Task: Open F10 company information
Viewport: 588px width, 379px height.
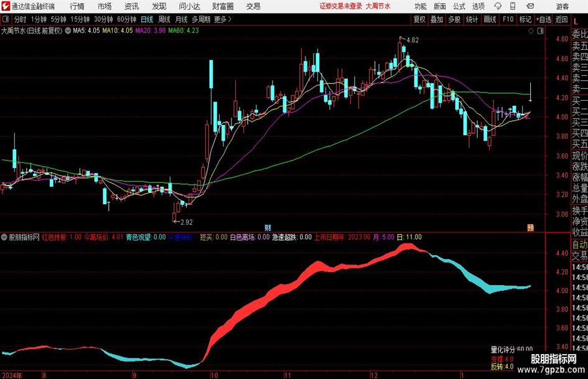Action: tap(508, 19)
